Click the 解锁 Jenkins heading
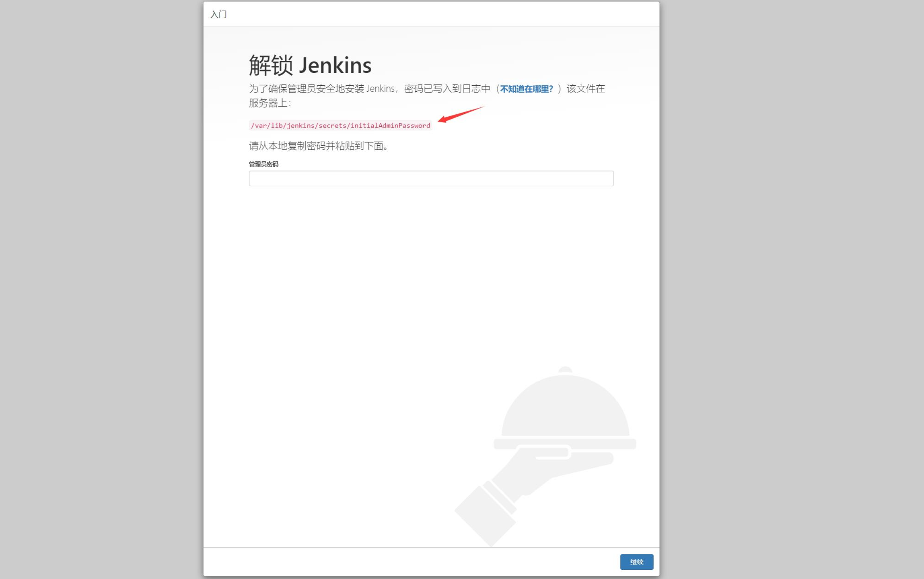 310,65
